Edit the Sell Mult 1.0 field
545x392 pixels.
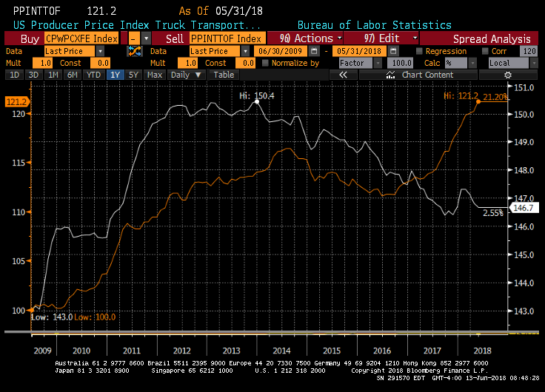point(187,63)
